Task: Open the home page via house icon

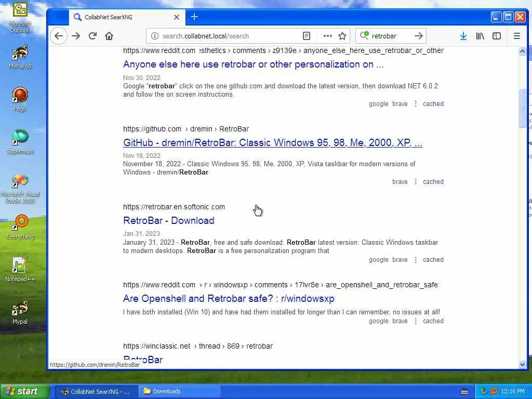Action: coord(109,36)
